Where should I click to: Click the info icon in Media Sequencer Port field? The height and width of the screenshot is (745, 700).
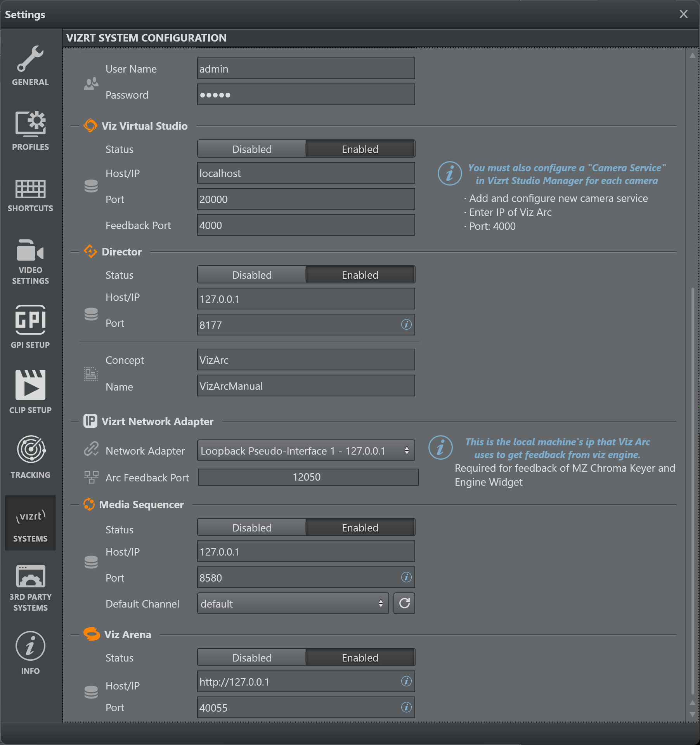[x=406, y=577]
